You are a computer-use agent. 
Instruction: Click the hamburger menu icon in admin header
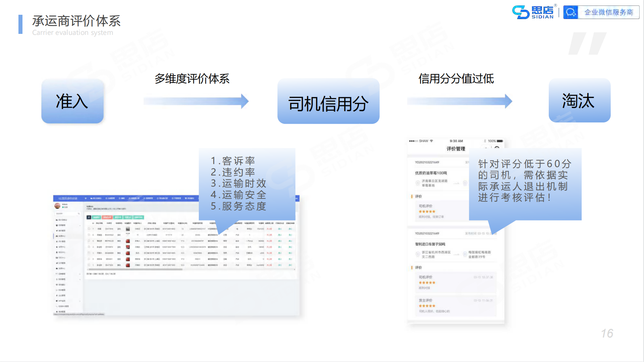[x=86, y=198]
